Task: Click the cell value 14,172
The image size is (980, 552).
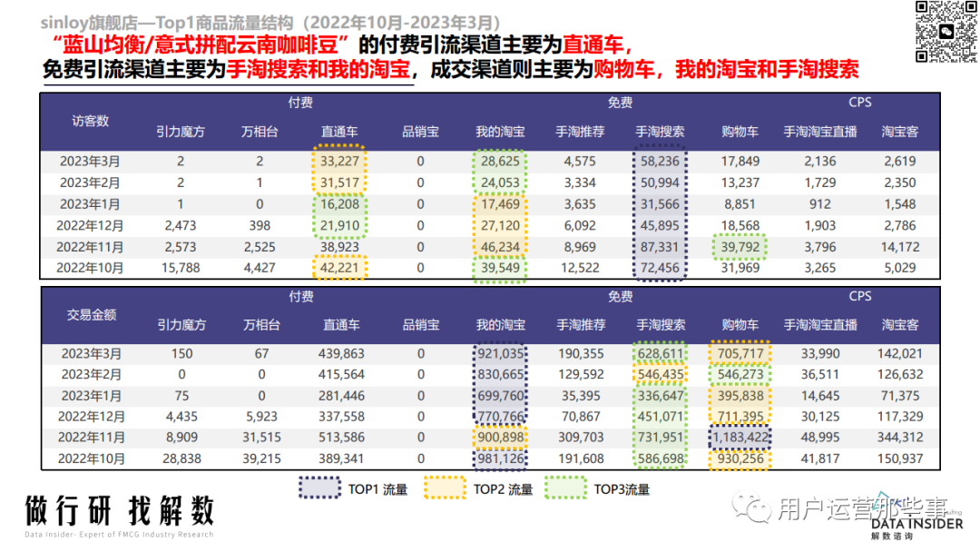Action: (900, 247)
